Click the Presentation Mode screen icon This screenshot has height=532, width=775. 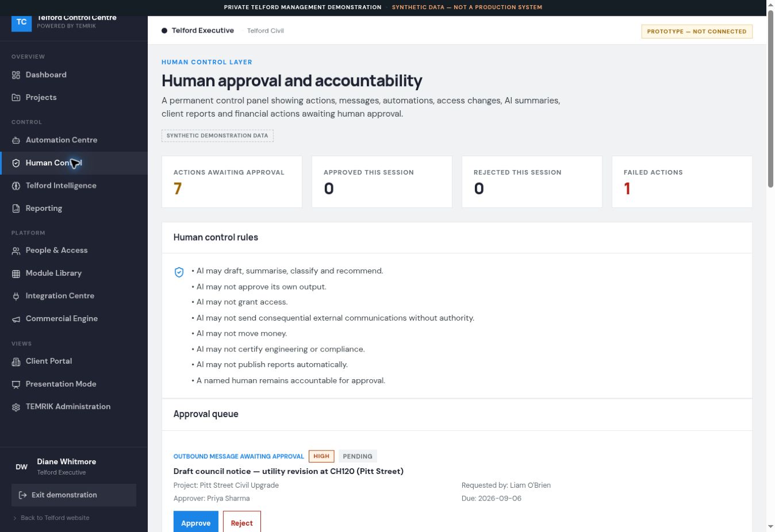[x=16, y=384]
